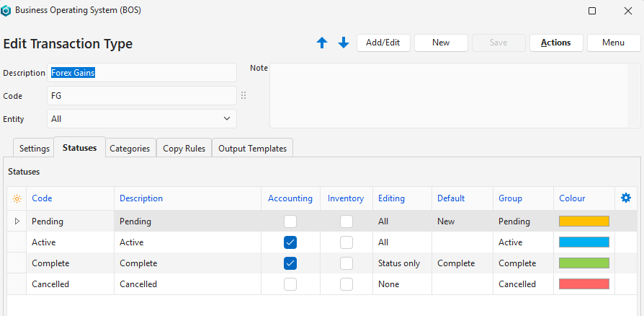Viewport: 644px width, 316px height.
Task: Open the Menu button
Action: point(613,43)
